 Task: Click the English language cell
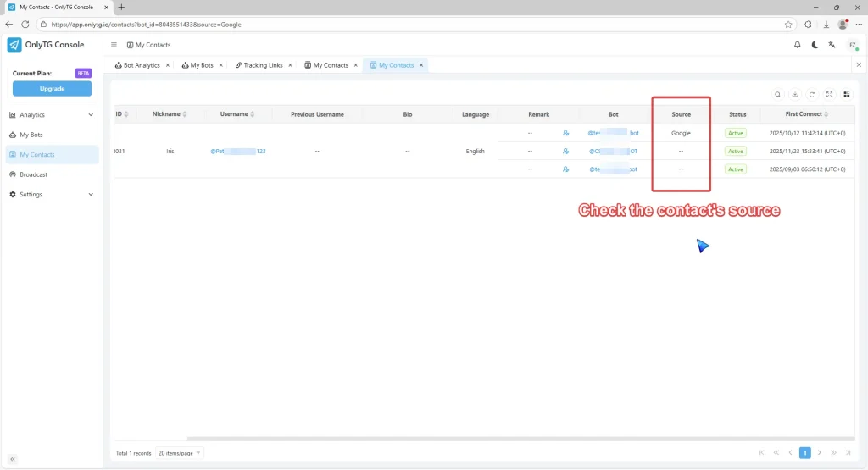coord(475,151)
